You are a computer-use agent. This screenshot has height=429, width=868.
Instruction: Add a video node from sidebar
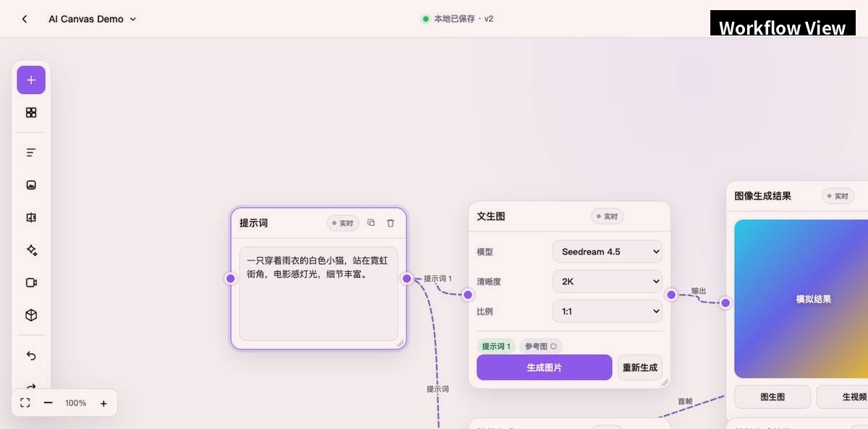click(x=31, y=283)
